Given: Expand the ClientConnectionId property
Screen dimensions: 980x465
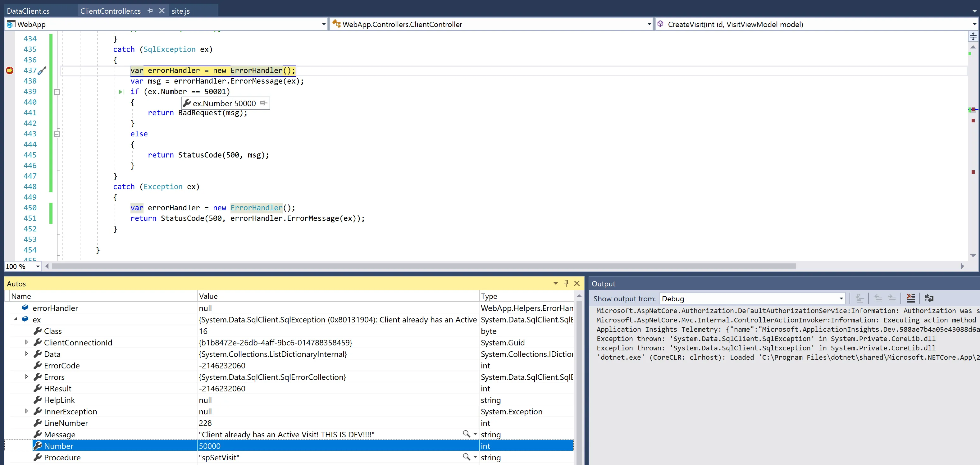Looking at the screenshot, I should [x=26, y=342].
